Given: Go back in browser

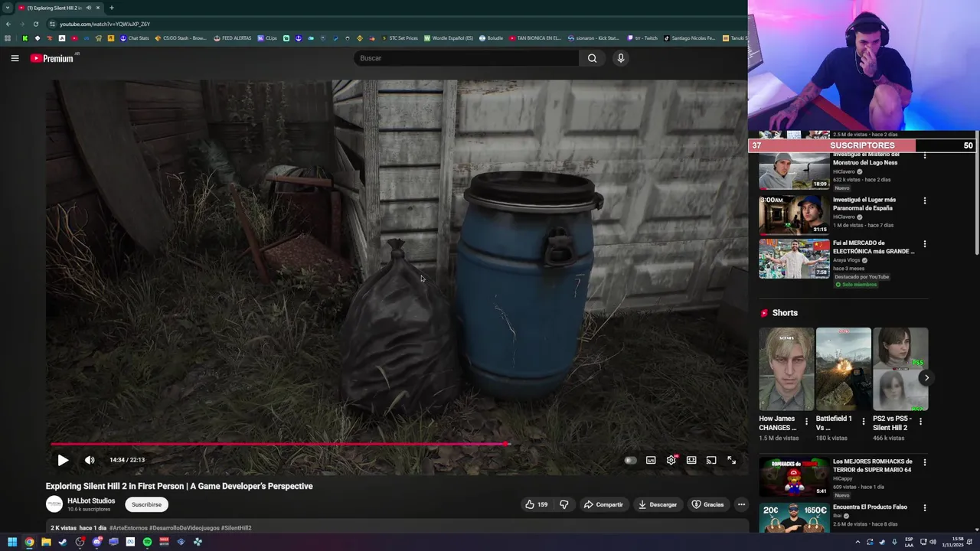Looking at the screenshot, I should 8,24.
